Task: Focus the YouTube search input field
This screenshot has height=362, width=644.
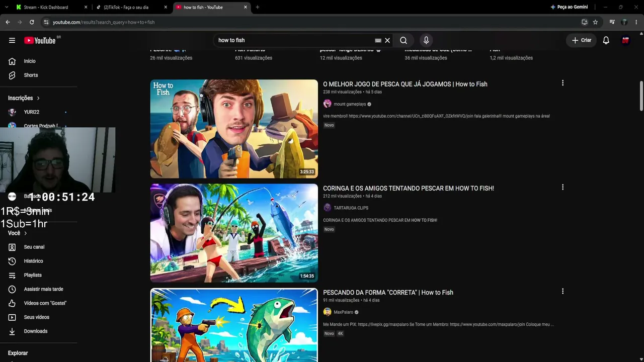Action: coord(294,40)
